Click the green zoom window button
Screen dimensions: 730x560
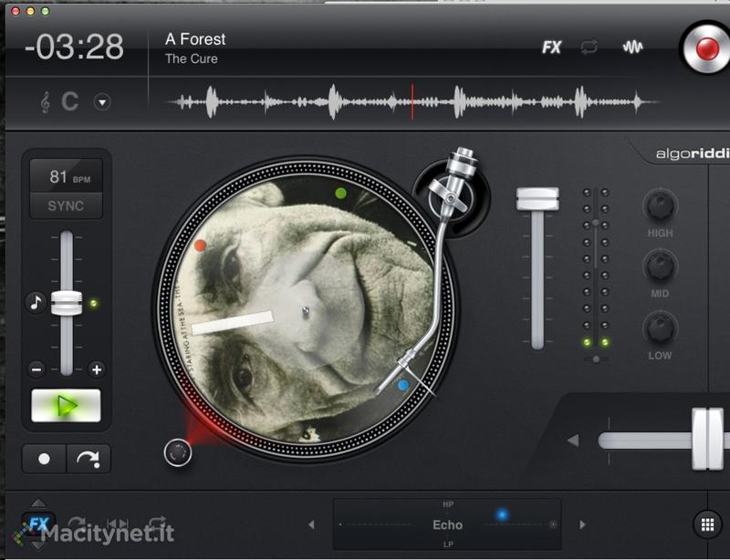(x=45, y=11)
